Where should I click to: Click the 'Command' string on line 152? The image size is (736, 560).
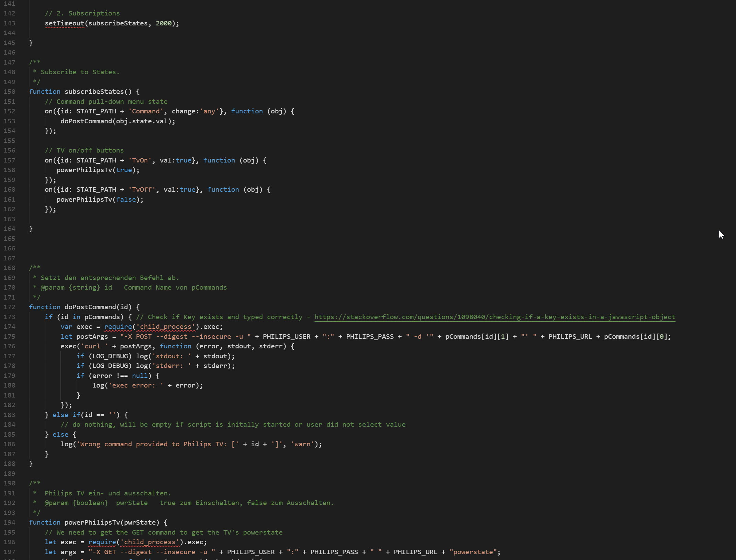coord(146,111)
